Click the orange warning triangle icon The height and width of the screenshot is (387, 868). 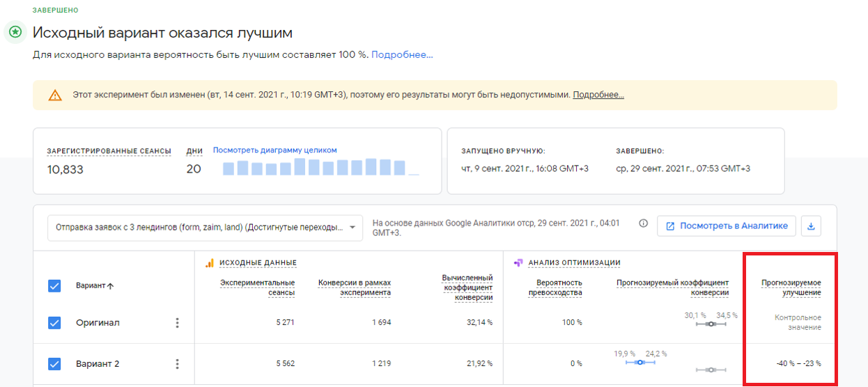[x=55, y=95]
